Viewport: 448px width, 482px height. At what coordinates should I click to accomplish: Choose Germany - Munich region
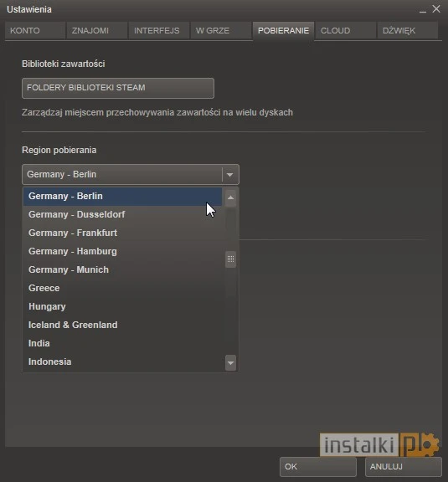point(122,269)
